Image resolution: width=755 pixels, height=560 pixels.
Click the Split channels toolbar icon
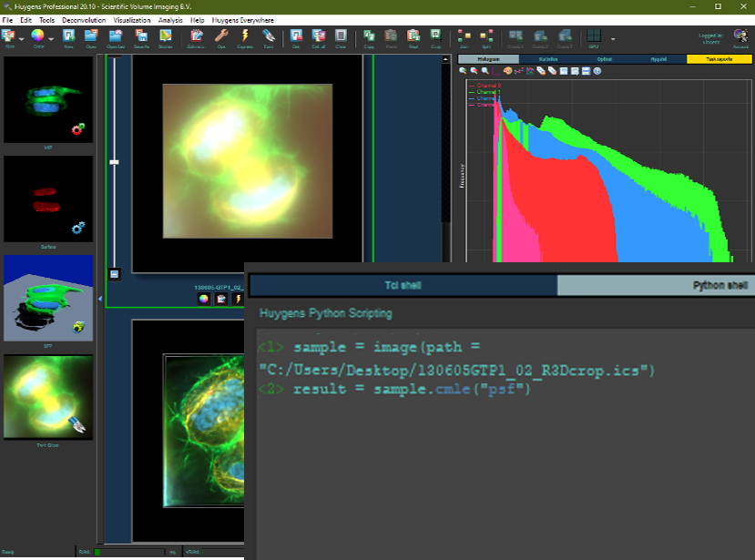(485, 37)
